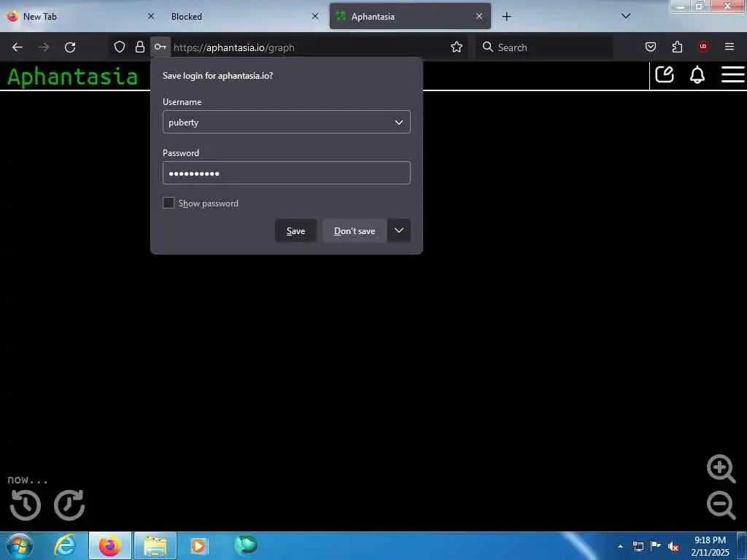Viewport: 747px width, 560px height.
Task: Open a new tab with the plus button
Action: click(506, 17)
